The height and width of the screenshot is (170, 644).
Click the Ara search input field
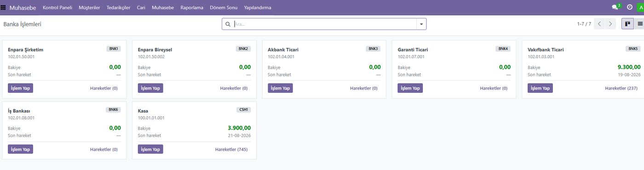click(324, 24)
